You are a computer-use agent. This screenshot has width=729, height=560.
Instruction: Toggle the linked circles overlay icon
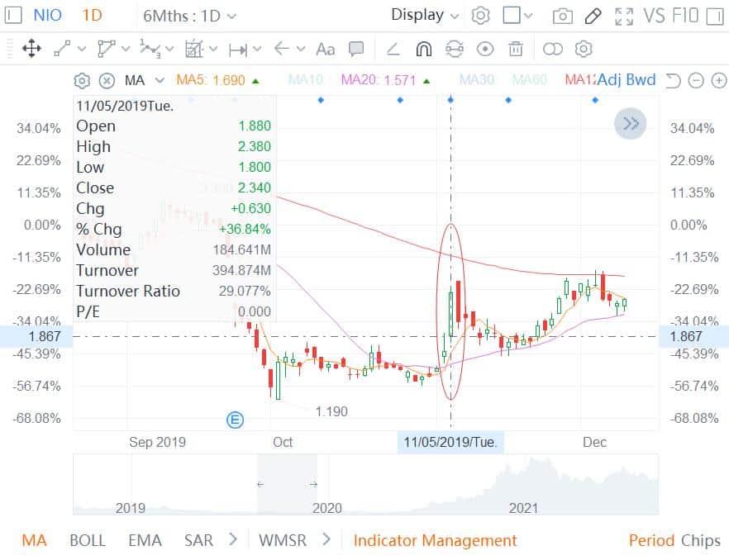552,50
